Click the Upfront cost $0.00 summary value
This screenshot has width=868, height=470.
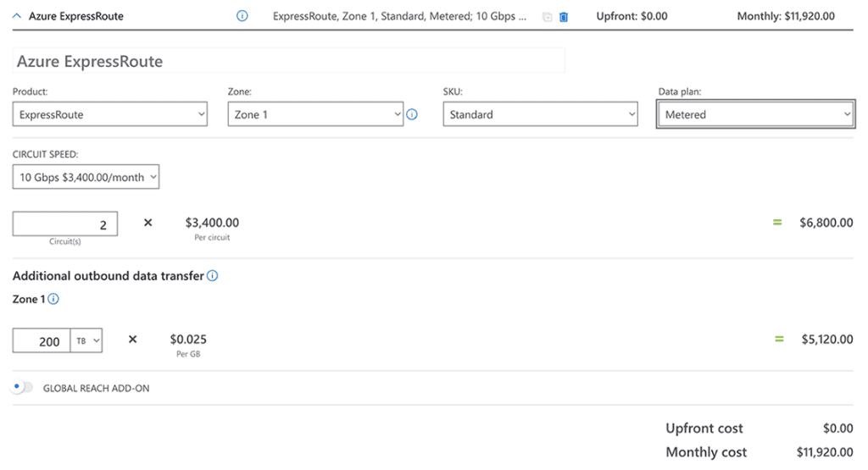[837, 428]
